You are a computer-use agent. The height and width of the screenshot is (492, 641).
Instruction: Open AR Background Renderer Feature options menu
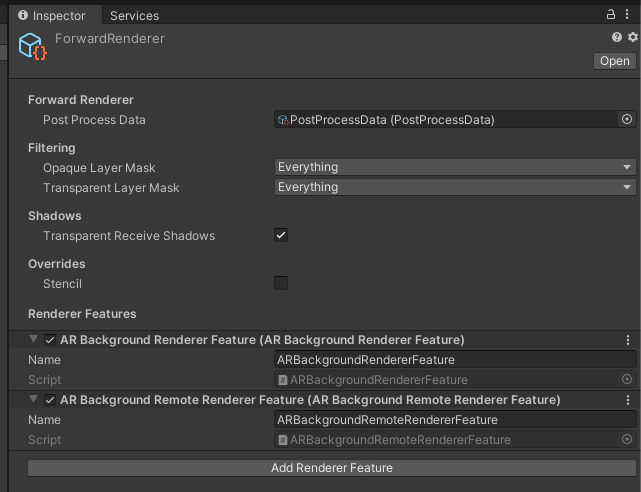(627, 340)
